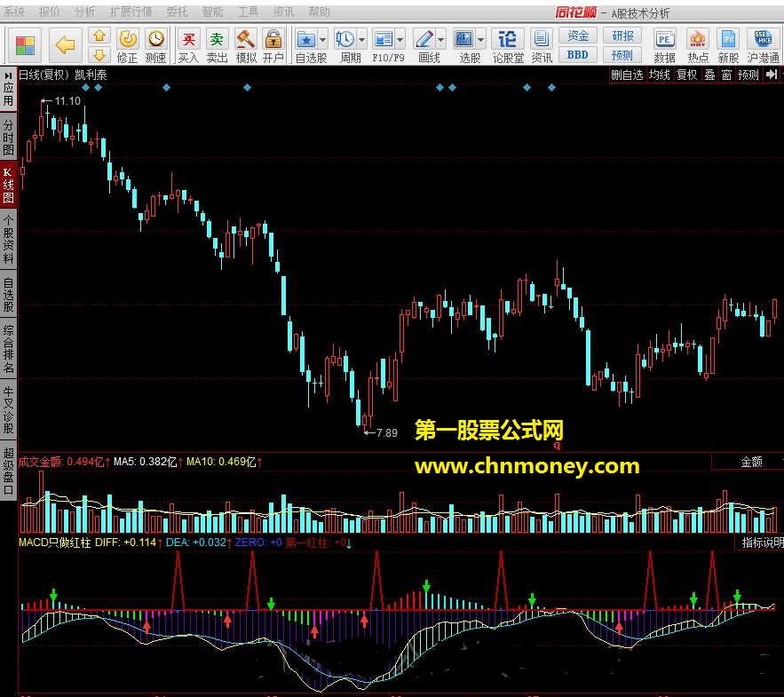
Task: Click the yellow up arrow button
Action: point(99,36)
